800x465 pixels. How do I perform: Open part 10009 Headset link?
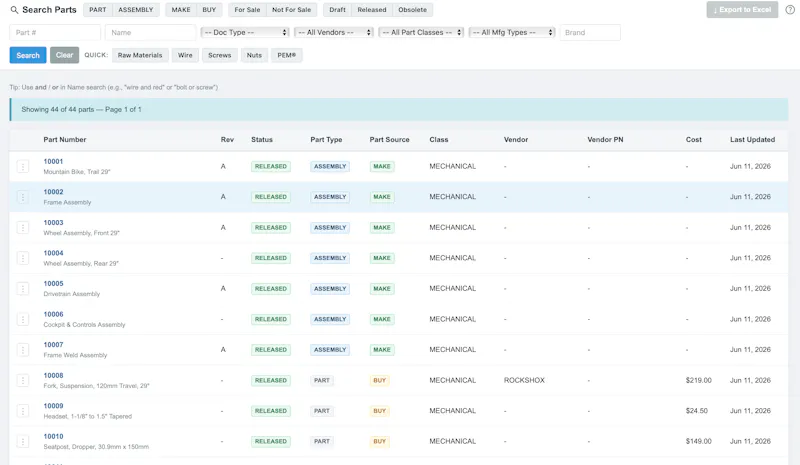point(53,406)
